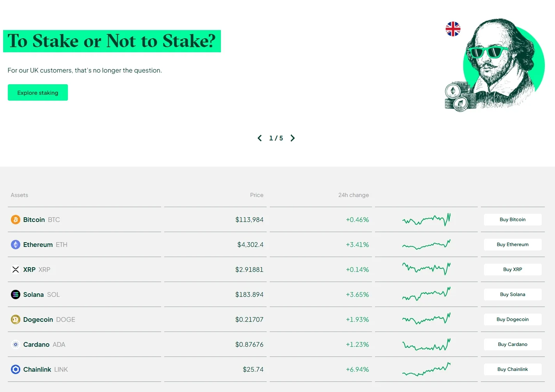555x392 pixels.
Task: Click the Shakespeare staking illustration
Action: click(500, 64)
